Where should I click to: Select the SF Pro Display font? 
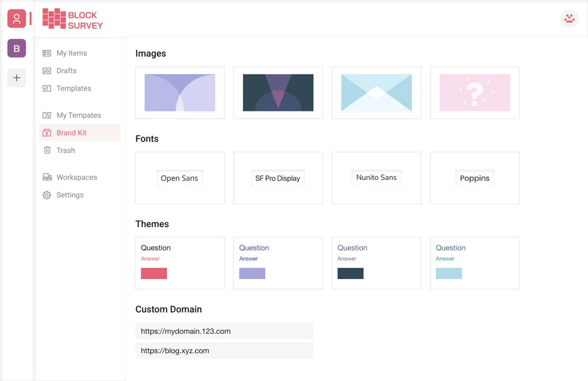(278, 178)
